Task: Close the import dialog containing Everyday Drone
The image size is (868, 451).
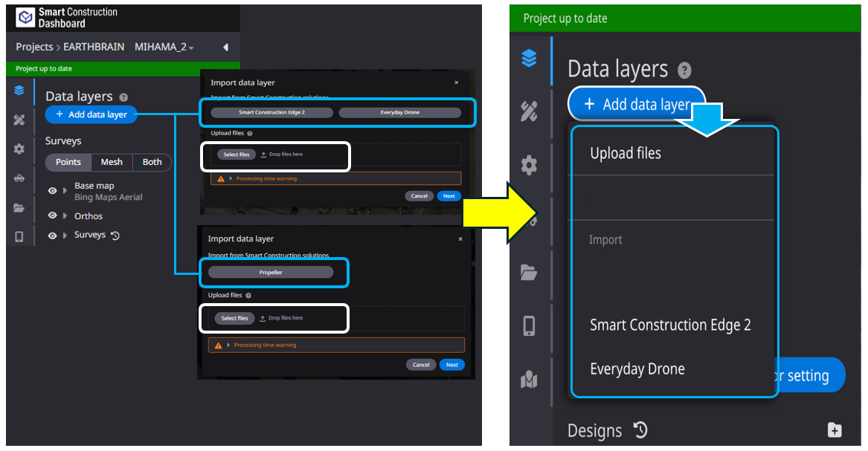Action: point(456,82)
